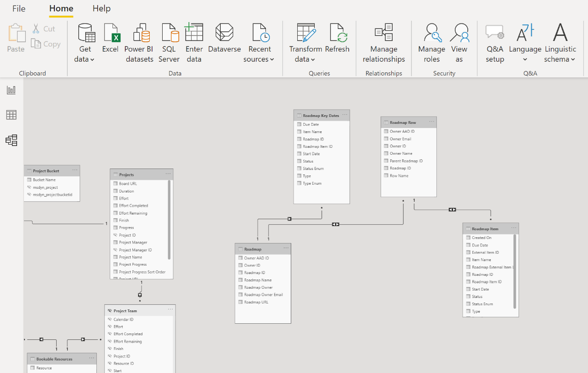Open Project Bucket table options ellipsis
Image resolution: width=588 pixels, height=373 pixels.
(x=75, y=170)
